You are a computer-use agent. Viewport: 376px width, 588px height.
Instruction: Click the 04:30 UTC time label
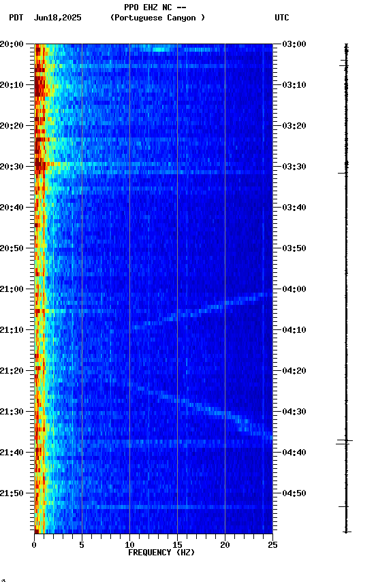294,412
